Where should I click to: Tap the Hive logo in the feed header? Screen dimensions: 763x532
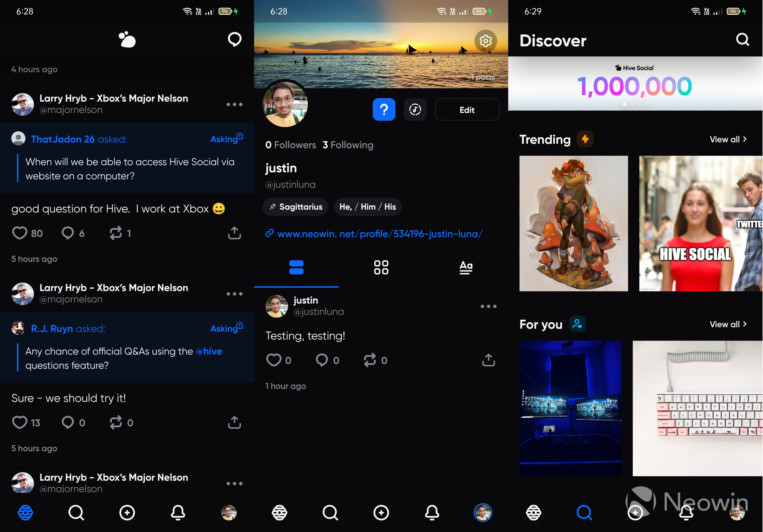pos(127,40)
